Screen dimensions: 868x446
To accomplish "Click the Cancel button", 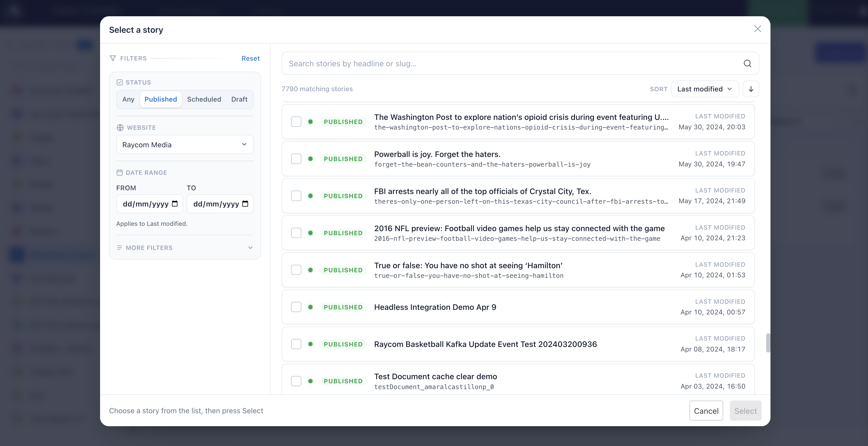I will click(x=706, y=411).
